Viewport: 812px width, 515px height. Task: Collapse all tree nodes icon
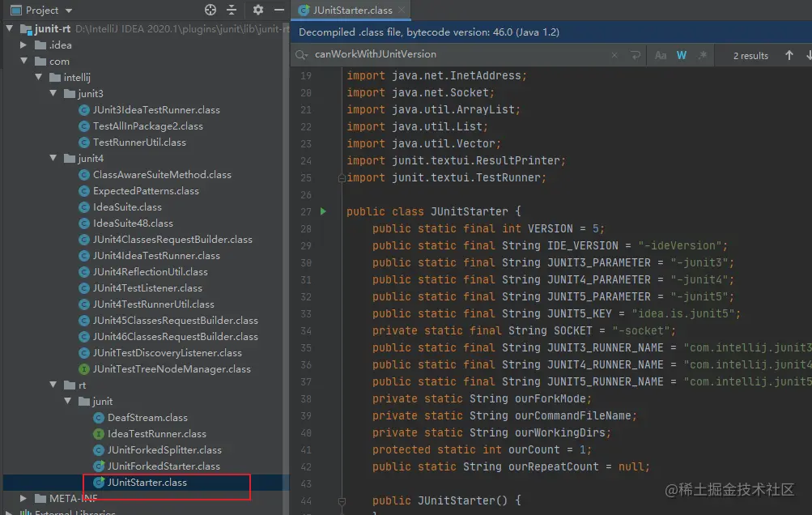pyautogui.click(x=232, y=10)
